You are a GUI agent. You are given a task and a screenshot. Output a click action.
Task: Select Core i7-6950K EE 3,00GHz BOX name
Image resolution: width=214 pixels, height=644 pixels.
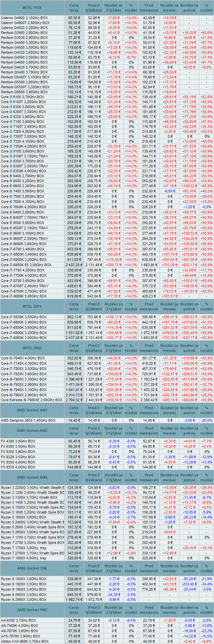click(26, 265)
